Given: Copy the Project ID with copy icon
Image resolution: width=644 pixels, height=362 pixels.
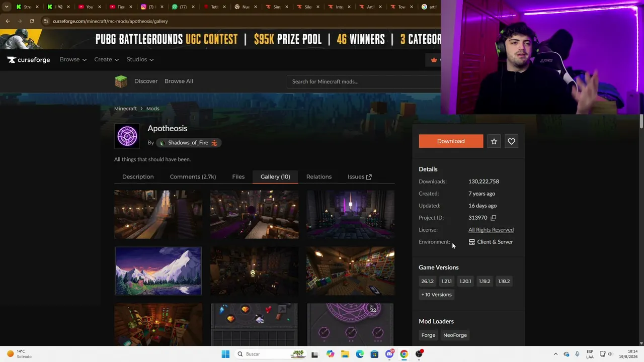Looking at the screenshot, I should coord(493,218).
